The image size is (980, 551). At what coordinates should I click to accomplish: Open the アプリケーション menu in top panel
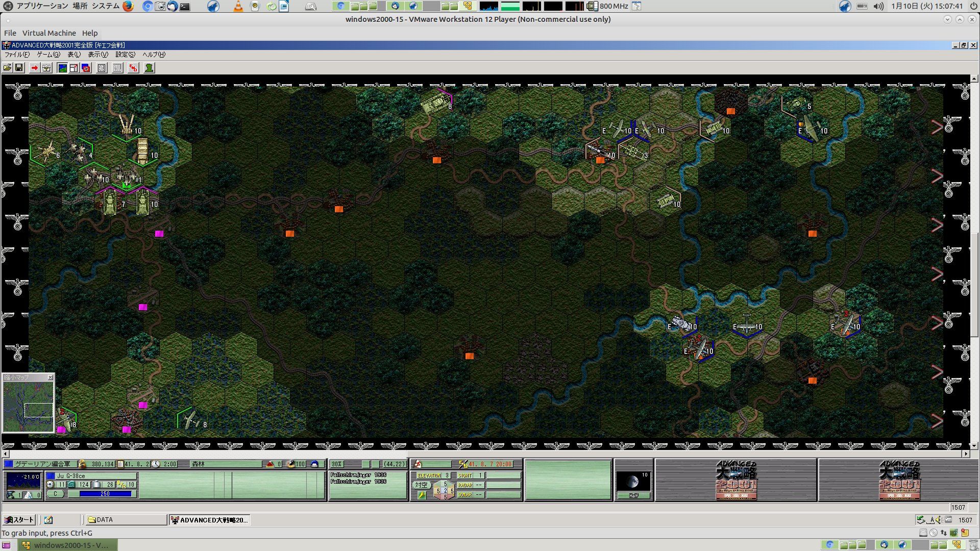tap(42, 6)
